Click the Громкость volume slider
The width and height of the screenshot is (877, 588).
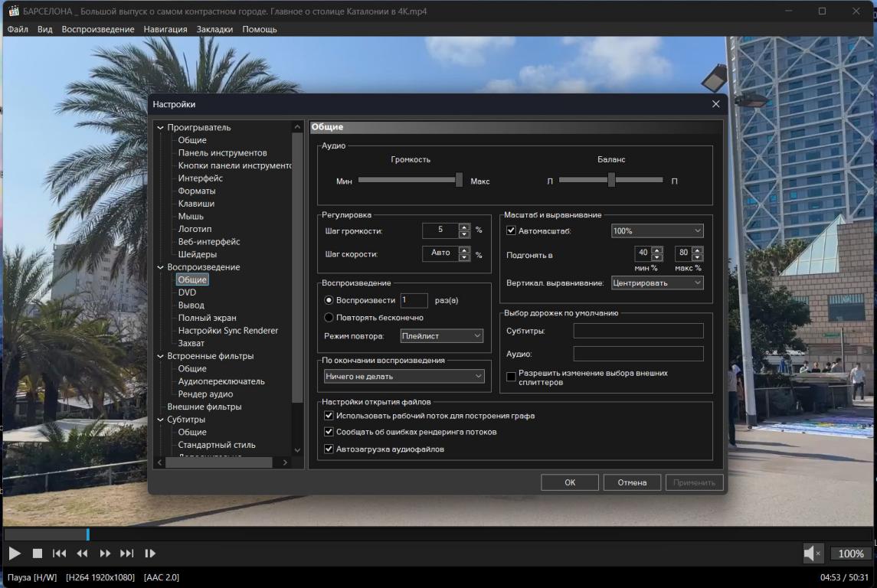pos(410,180)
